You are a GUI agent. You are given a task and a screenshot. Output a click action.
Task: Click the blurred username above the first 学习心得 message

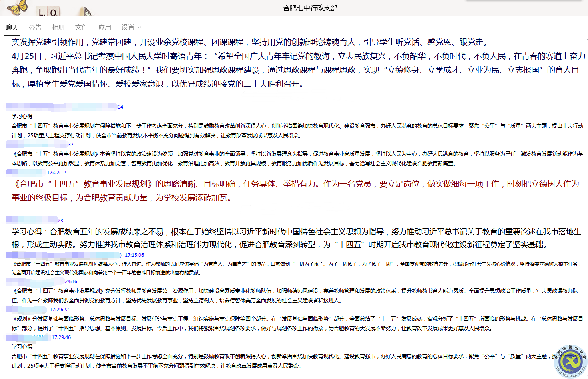click(x=44, y=107)
